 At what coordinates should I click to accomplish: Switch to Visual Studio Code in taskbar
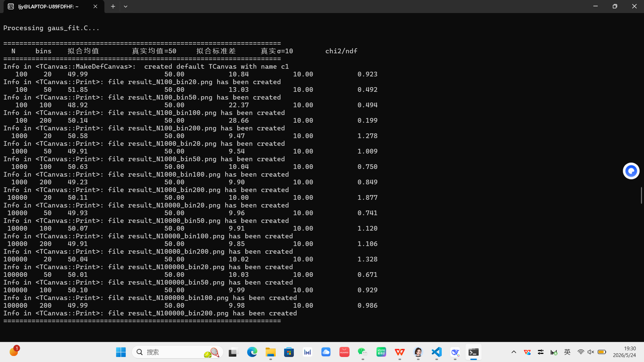coord(436,352)
